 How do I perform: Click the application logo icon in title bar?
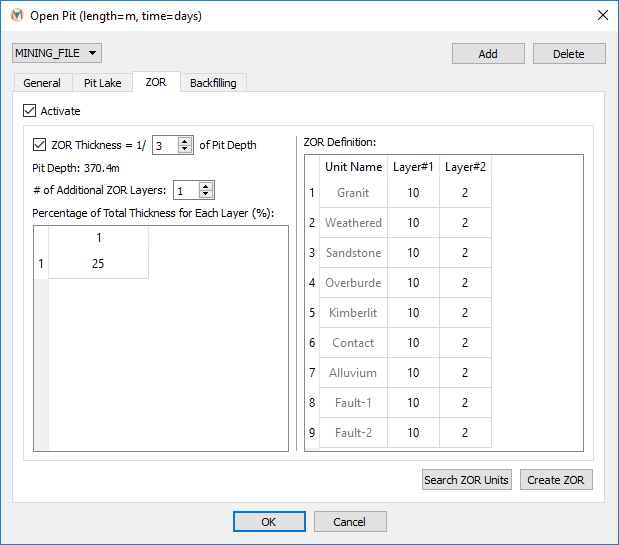pos(17,16)
